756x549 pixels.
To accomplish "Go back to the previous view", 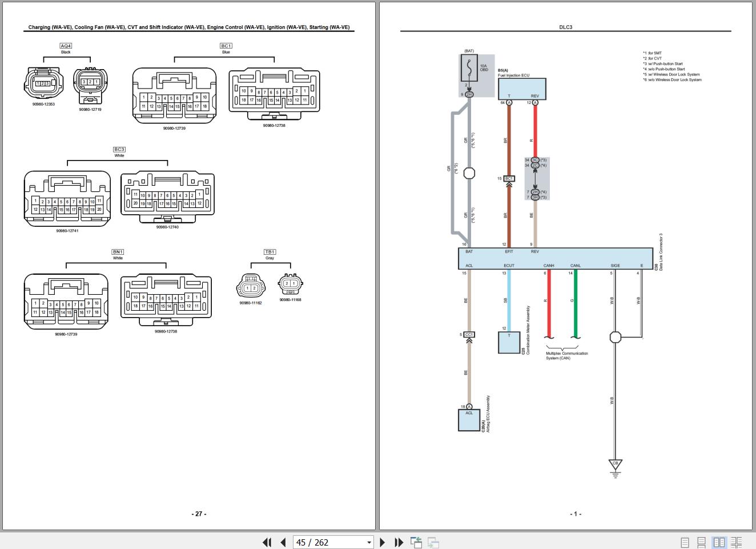I will (x=416, y=542).
